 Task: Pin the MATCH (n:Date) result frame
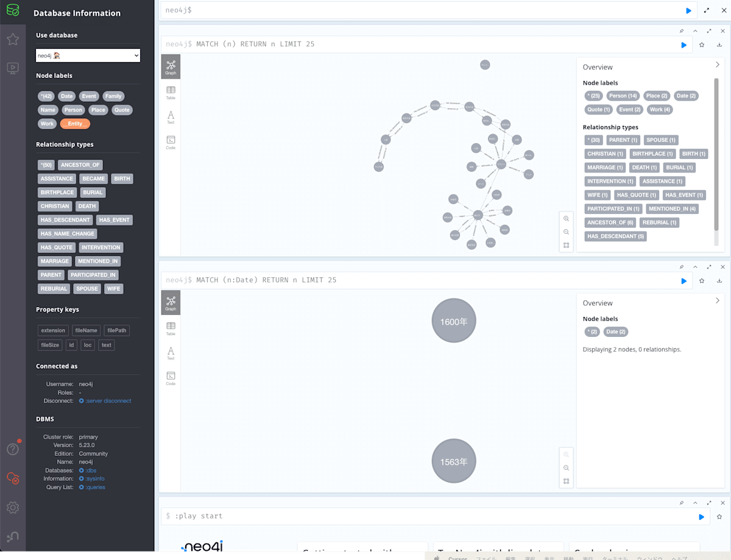pos(682,266)
